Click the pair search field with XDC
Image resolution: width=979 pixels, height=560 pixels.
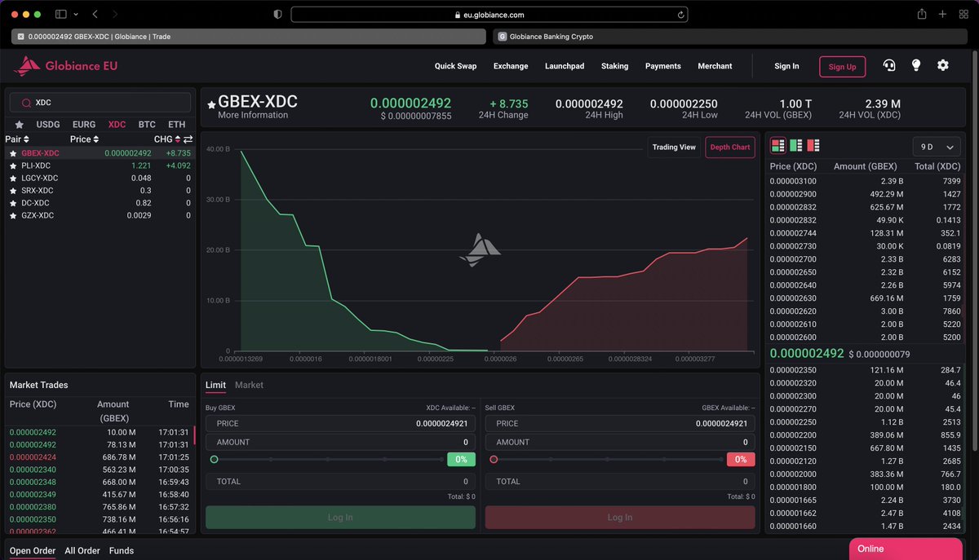coord(100,103)
